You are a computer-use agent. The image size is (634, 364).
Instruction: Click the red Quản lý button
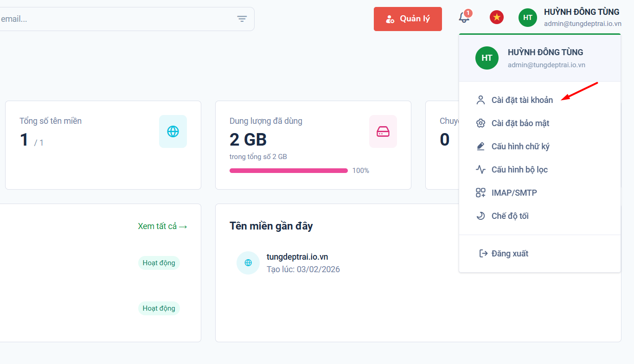(x=408, y=19)
